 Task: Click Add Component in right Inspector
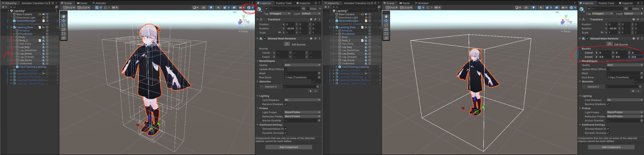(x=611, y=147)
